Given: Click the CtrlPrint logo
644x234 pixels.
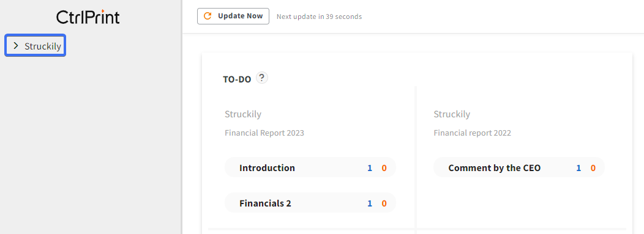Looking at the screenshot, I should 88,17.
